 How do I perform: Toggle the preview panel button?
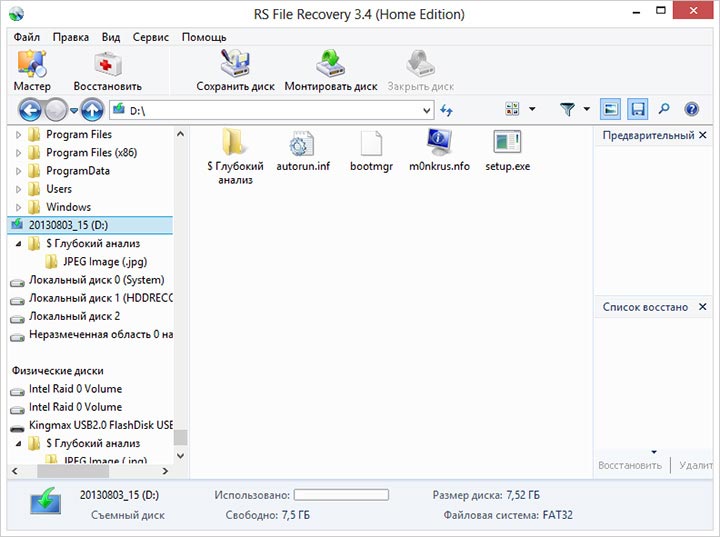(x=610, y=109)
